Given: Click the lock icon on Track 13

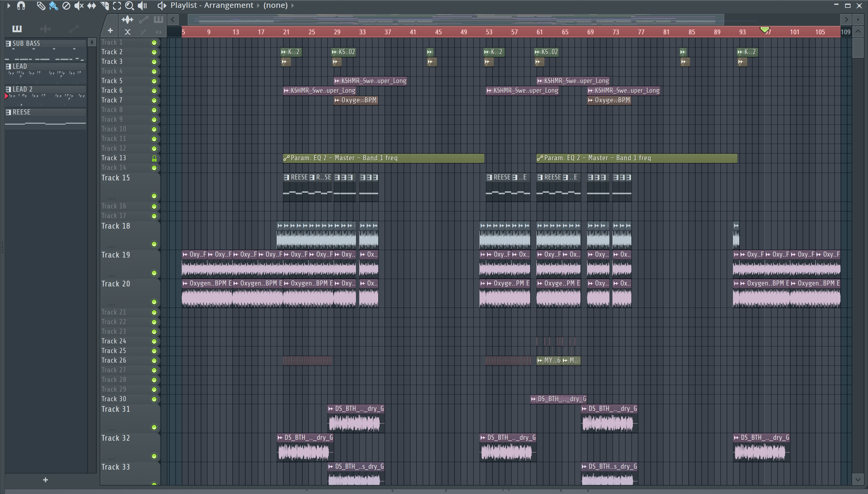Looking at the screenshot, I should coord(154,158).
